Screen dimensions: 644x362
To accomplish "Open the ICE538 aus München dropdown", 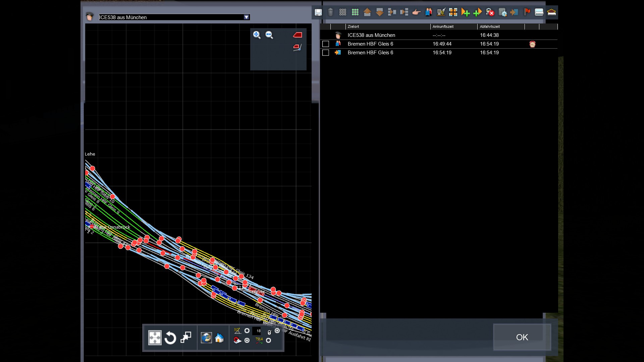I will point(247,17).
